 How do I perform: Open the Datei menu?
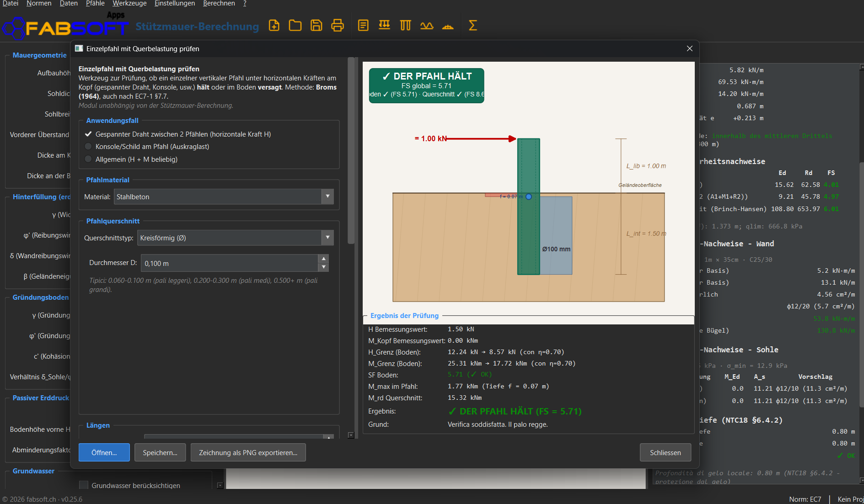coord(10,3)
